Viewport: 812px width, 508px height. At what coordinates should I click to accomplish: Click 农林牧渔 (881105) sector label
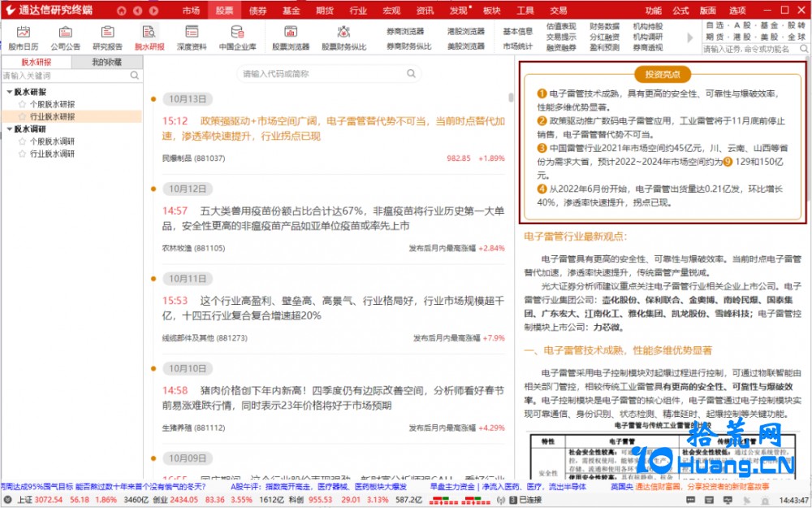(194, 248)
